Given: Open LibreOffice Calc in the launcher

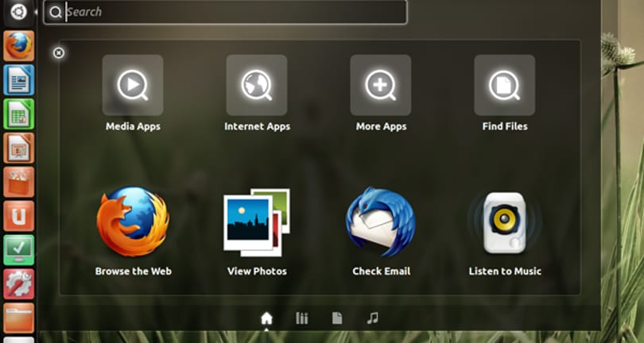Looking at the screenshot, I should click(19, 114).
